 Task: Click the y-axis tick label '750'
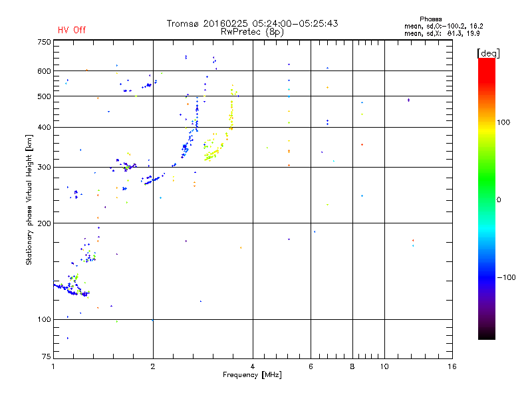(x=44, y=42)
